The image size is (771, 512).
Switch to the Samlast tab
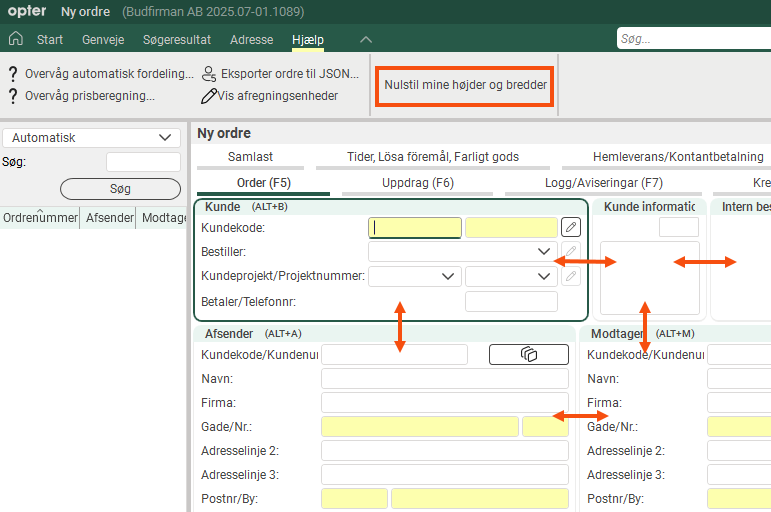point(250,157)
